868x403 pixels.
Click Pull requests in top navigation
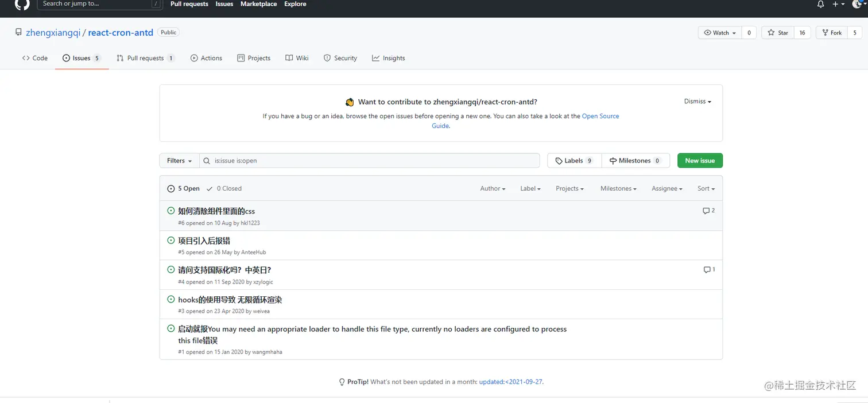(x=189, y=4)
